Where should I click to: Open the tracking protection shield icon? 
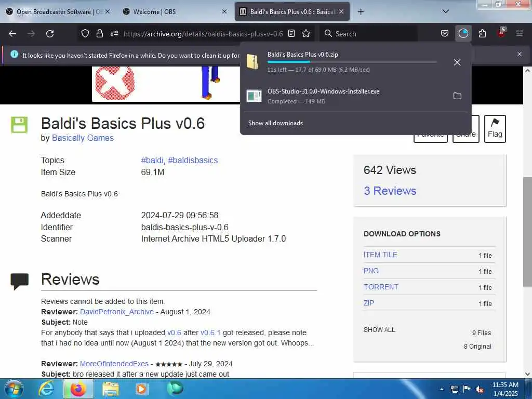coord(85,33)
